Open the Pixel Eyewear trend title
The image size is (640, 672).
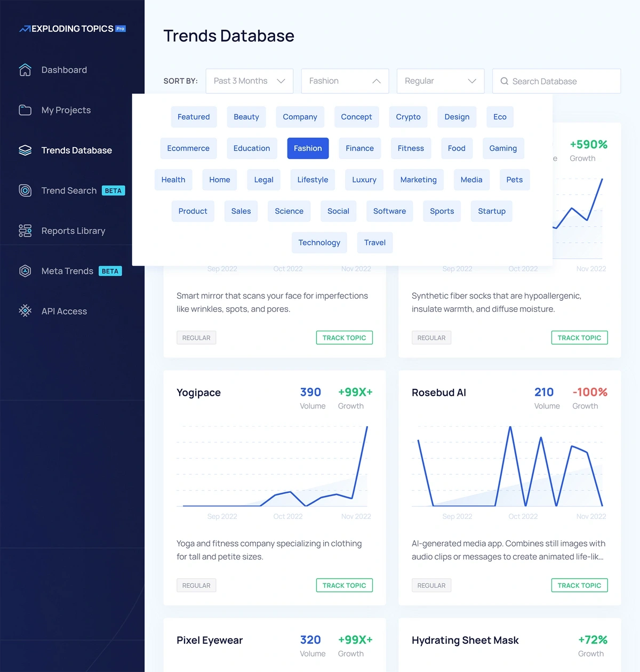click(210, 640)
